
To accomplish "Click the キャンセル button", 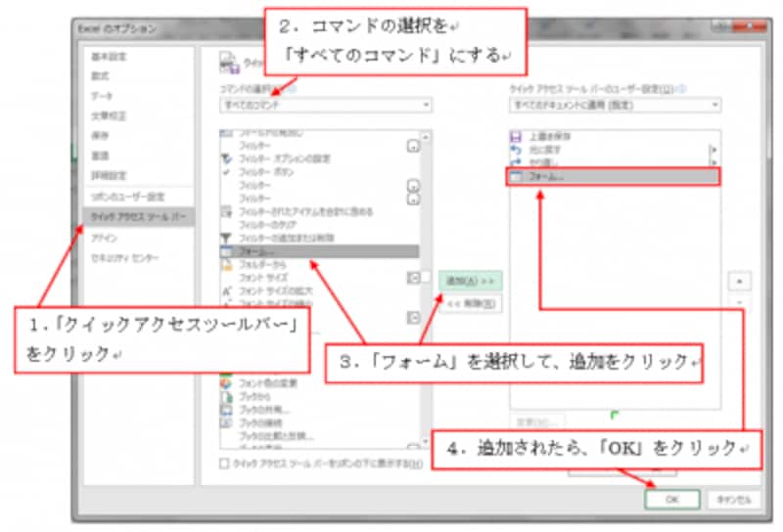I will point(733,499).
